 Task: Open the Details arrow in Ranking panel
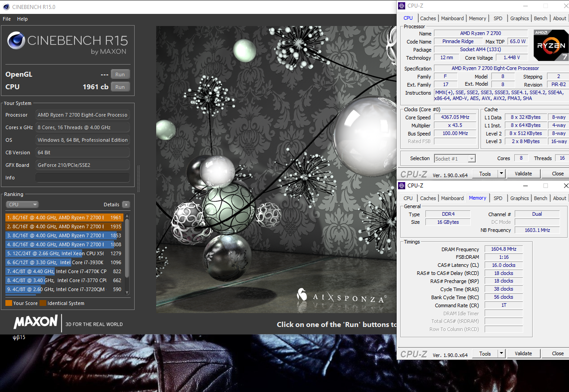click(126, 205)
